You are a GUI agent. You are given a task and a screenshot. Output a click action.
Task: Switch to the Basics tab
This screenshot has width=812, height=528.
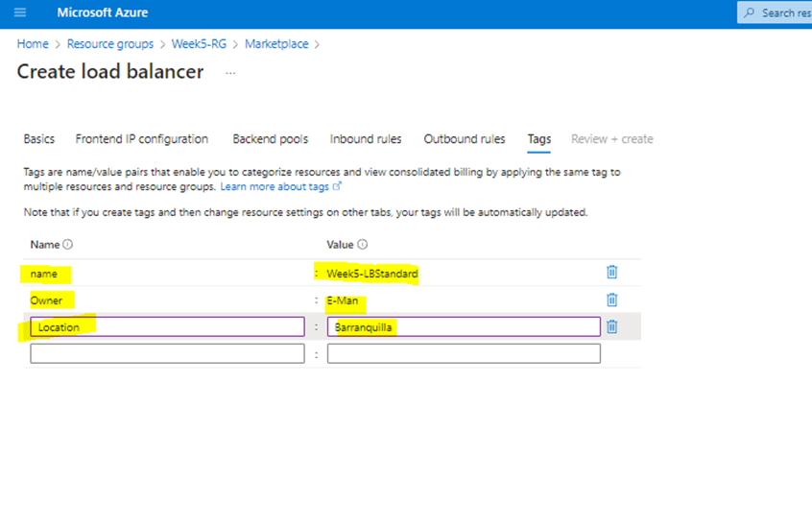tap(38, 139)
